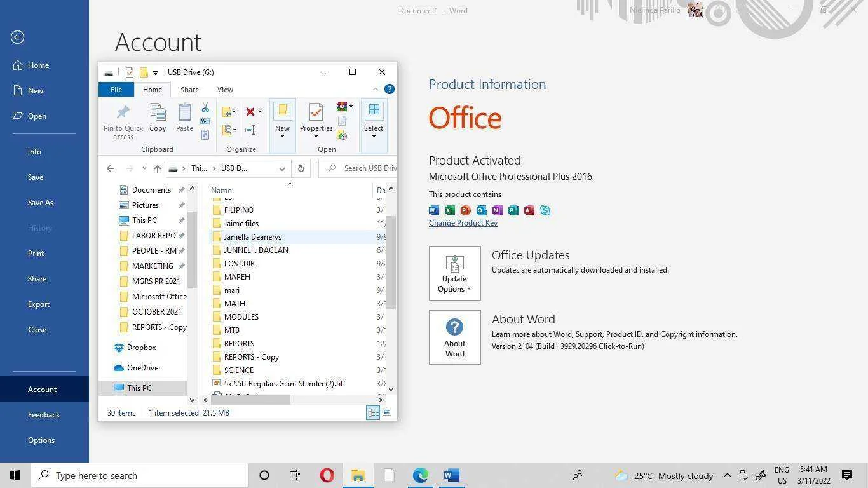Open Microsoft Edge from the taskbar
Viewport: 868px width, 488px height.
[420, 475]
